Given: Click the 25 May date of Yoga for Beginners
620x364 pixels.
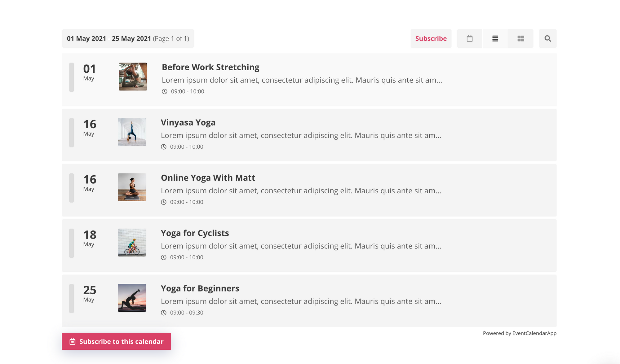Looking at the screenshot, I should pos(90,293).
